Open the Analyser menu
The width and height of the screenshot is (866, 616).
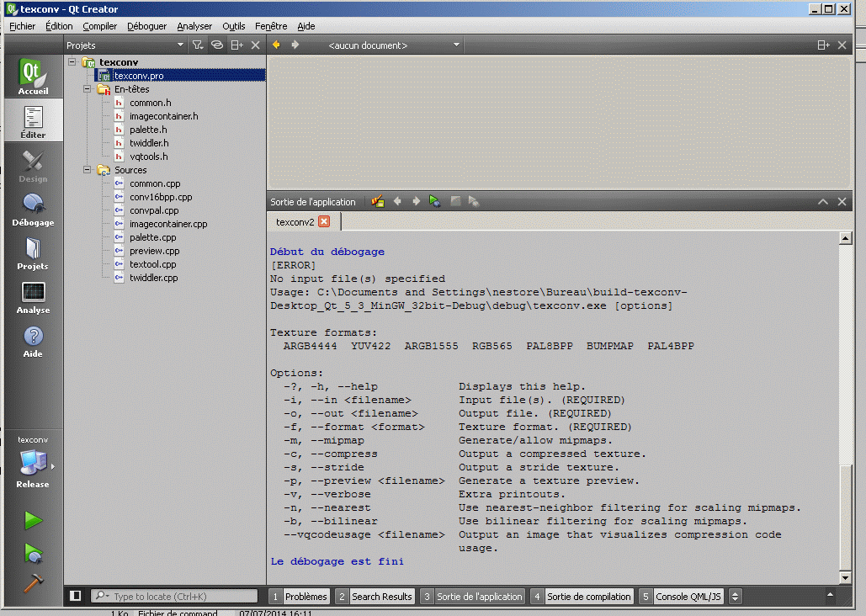[194, 26]
